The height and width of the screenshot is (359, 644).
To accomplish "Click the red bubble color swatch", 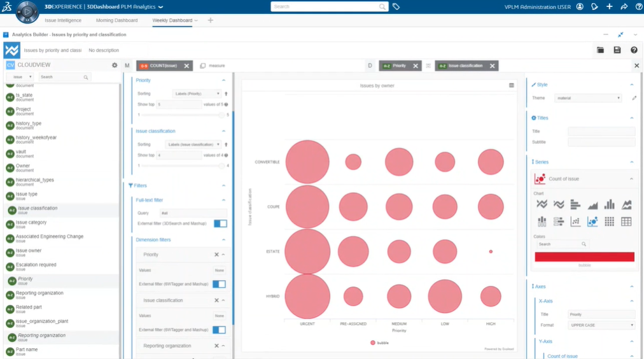I will click(584, 257).
